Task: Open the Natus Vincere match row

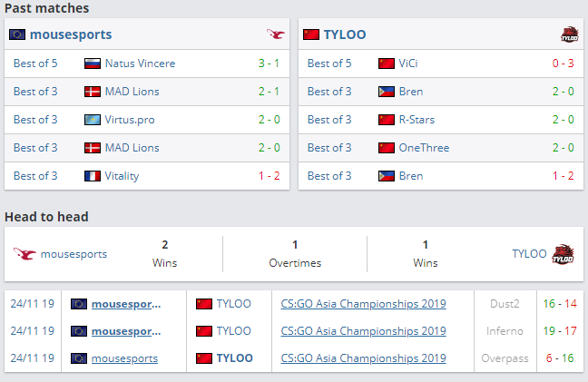Action: click(147, 64)
